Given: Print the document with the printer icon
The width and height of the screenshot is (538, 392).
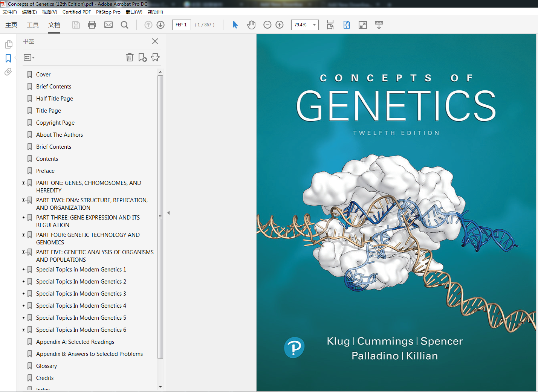Looking at the screenshot, I should pos(92,25).
